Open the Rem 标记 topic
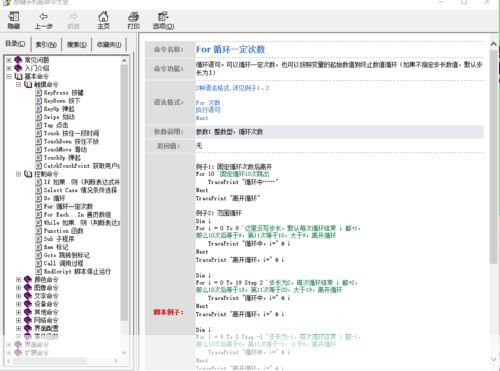Viewport: 500px width, 371px height. click(x=56, y=247)
